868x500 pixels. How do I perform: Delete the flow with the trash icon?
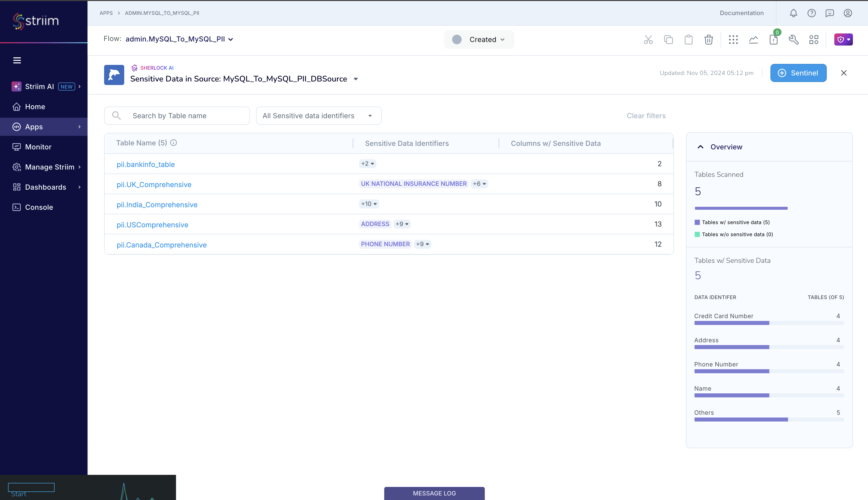(709, 39)
